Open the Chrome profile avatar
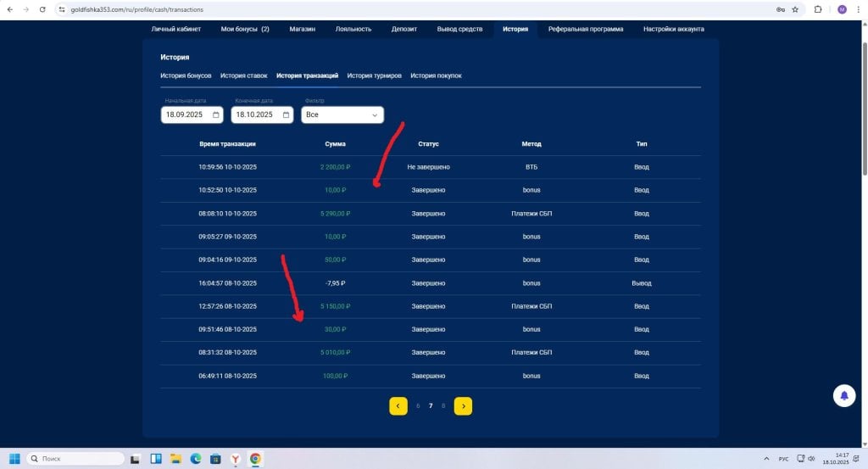 point(842,9)
